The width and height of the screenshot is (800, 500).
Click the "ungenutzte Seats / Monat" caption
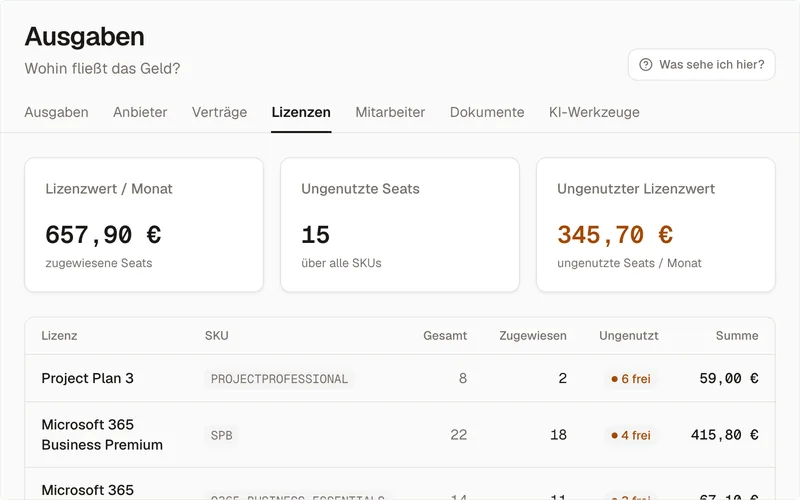[629, 263]
